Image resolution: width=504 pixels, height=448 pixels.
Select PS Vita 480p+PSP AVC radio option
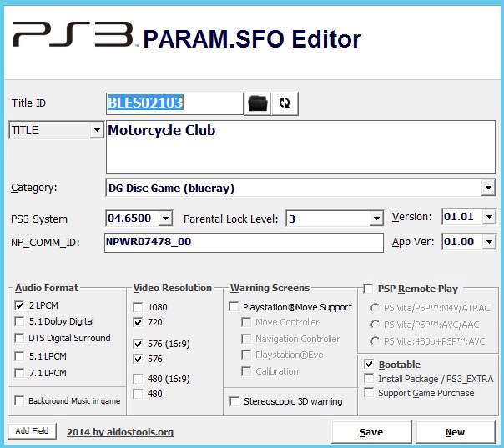pyautogui.click(x=375, y=341)
